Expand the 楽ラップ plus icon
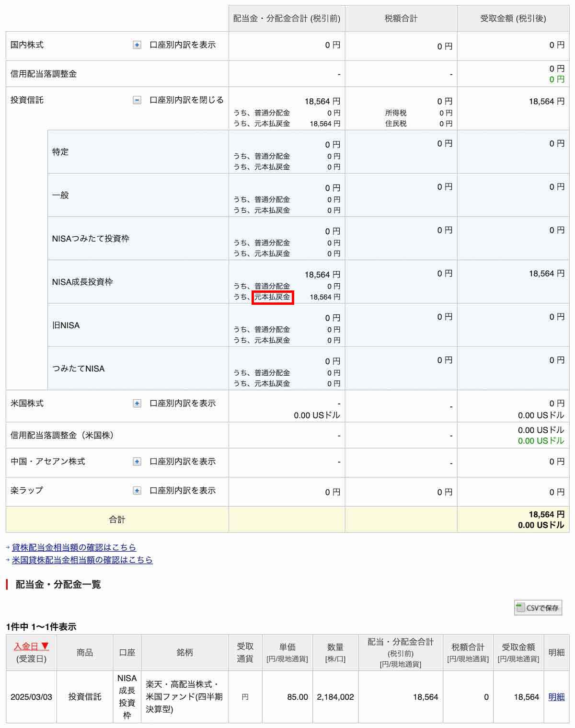The width and height of the screenshot is (575, 728). pos(137,491)
